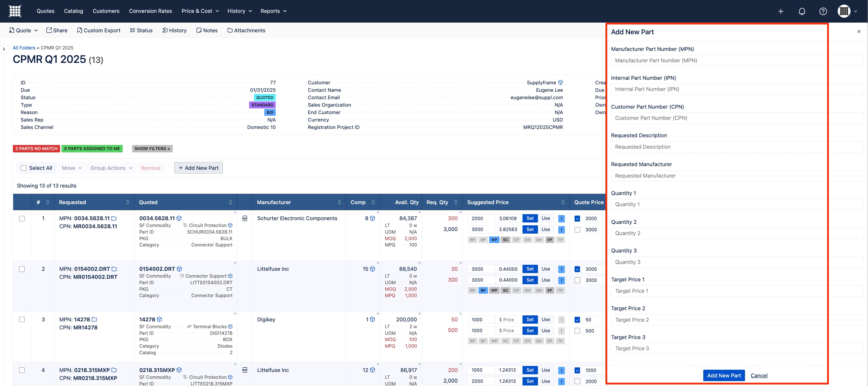
Task: Open the help question mark icon
Action: 823,11
